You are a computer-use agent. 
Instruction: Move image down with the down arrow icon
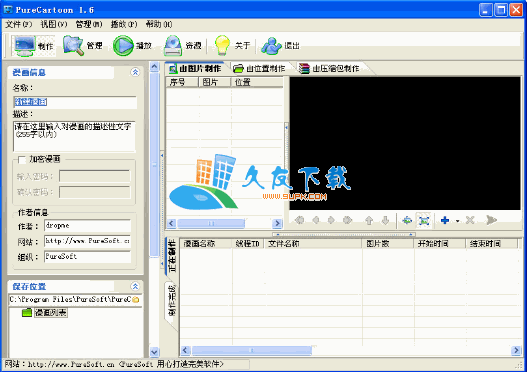(x=385, y=220)
